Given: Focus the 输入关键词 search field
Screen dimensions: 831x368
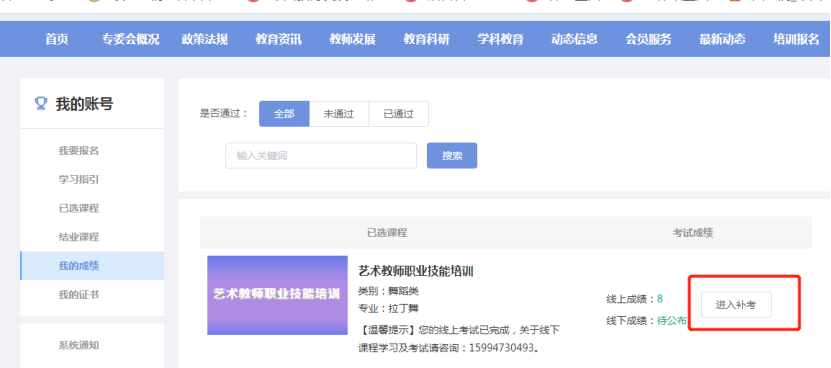Looking at the screenshot, I should pos(321,156).
